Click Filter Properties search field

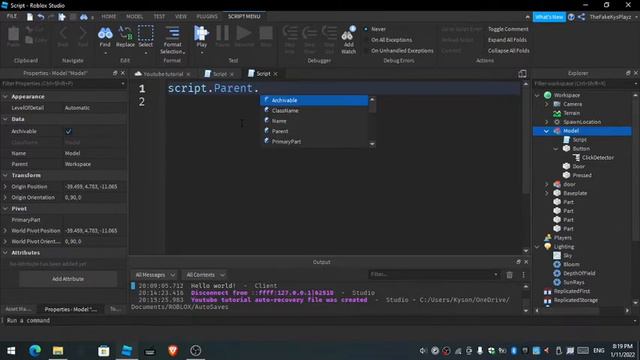[64, 83]
